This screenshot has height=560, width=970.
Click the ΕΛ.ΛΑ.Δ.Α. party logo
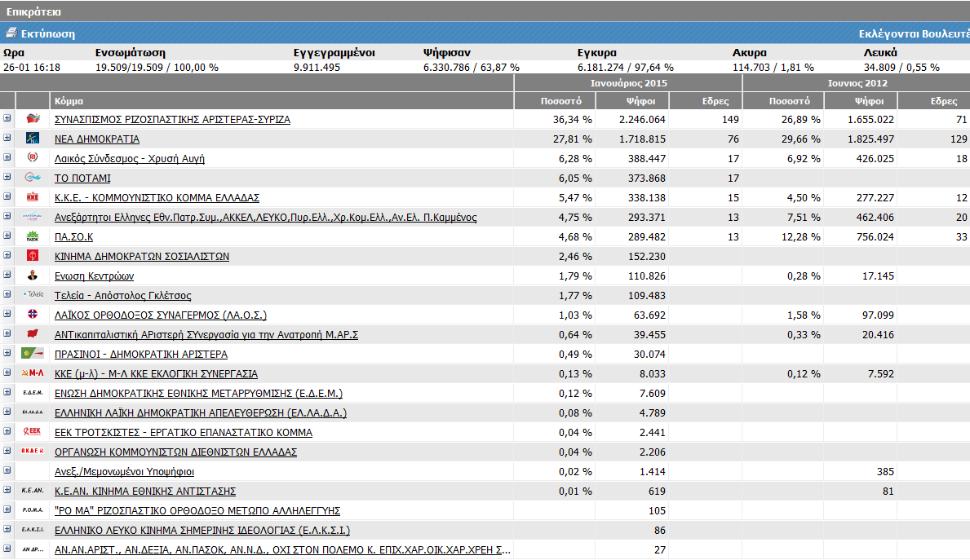[x=33, y=412]
